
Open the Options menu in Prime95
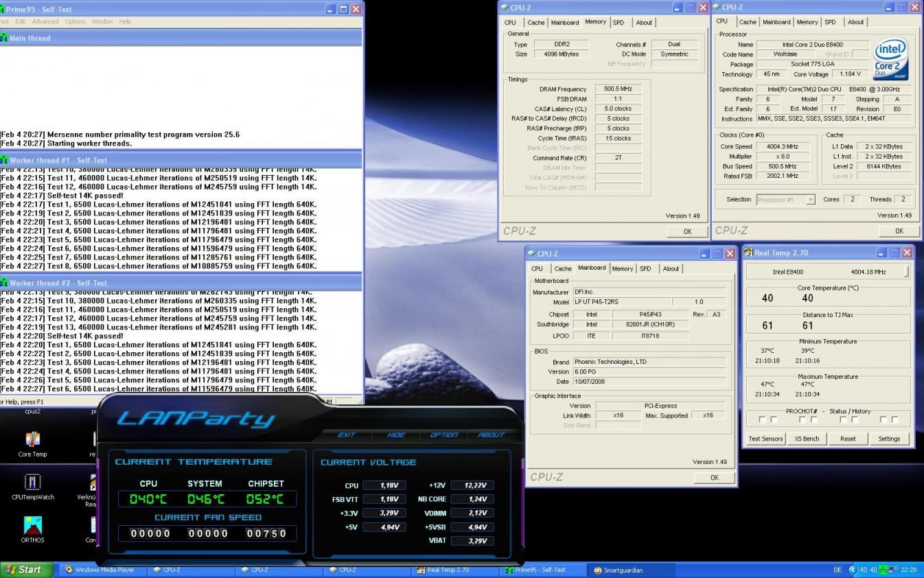75,22
